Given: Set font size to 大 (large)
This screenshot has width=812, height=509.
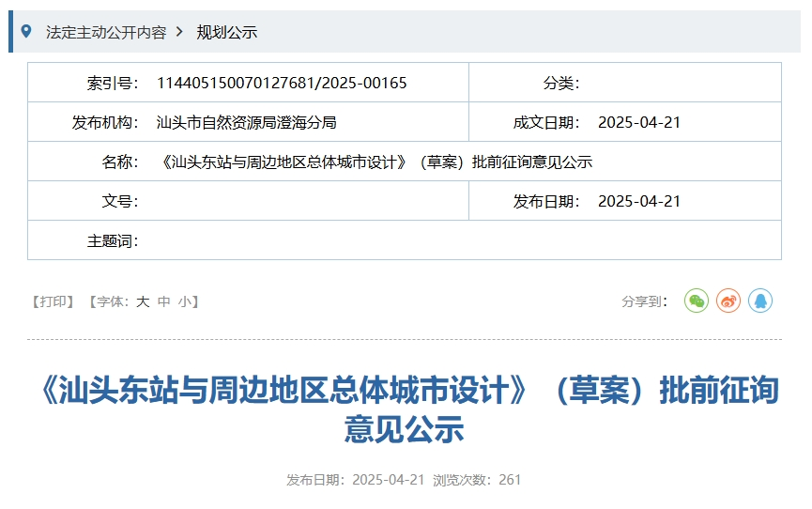Looking at the screenshot, I should pyautogui.click(x=143, y=301).
